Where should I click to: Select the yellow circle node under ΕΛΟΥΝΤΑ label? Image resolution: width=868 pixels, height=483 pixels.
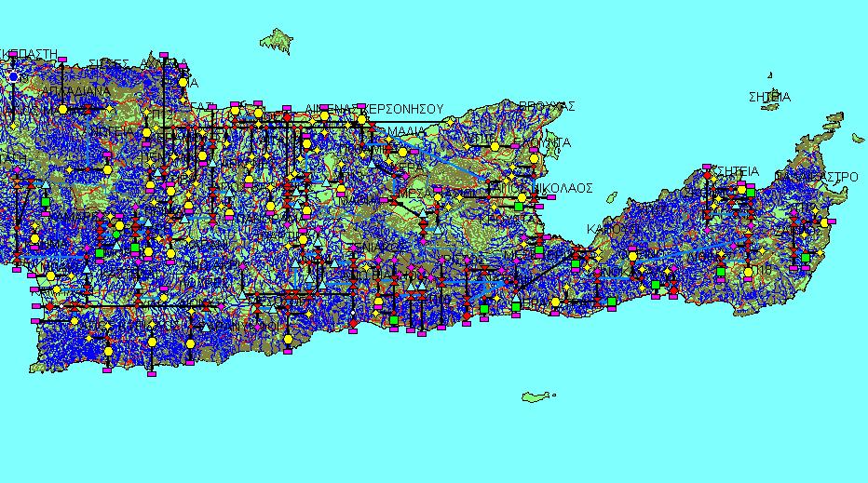tap(534, 159)
